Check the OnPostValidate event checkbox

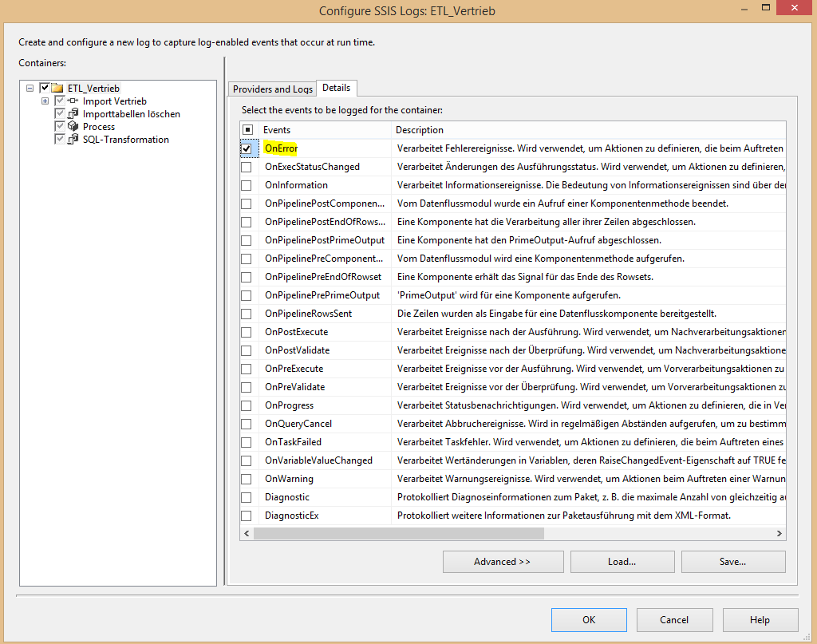[247, 350]
